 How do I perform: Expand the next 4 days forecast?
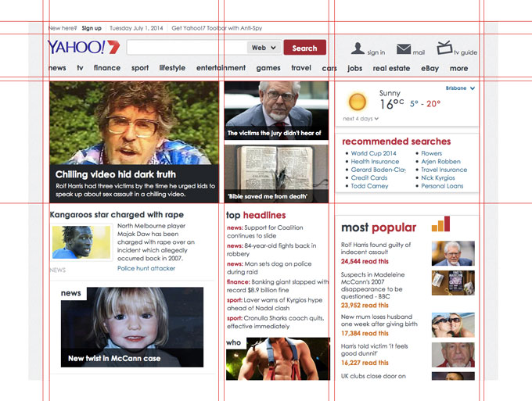click(x=361, y=119)
